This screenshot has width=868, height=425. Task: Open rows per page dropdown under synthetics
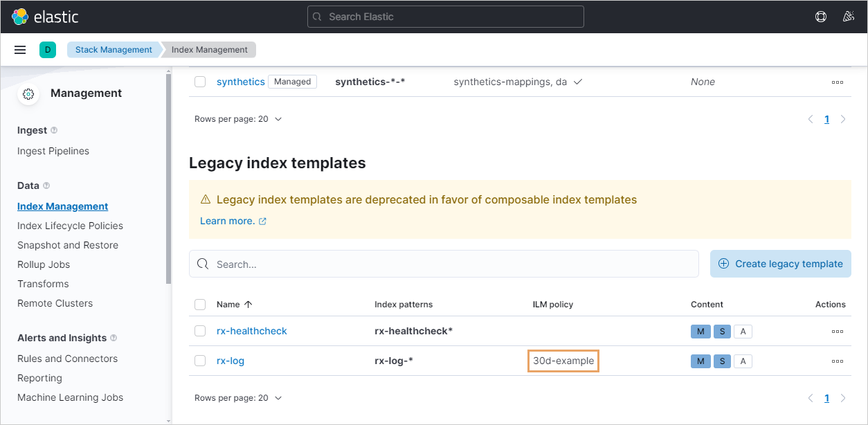click(238, 119)
